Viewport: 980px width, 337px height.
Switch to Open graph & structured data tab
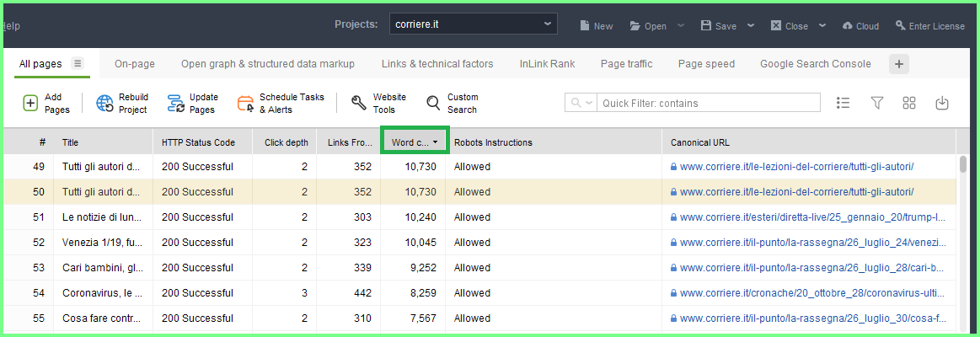point(267,64)
